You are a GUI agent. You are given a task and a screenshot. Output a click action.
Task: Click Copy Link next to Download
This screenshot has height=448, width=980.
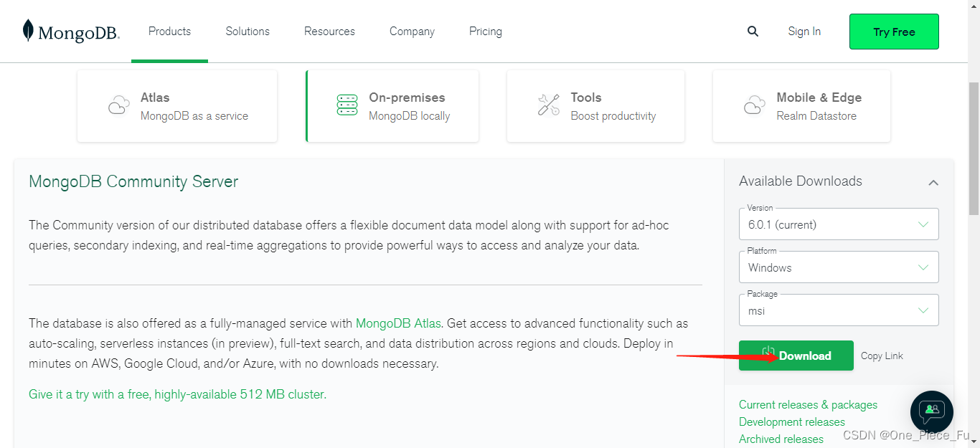882,356
